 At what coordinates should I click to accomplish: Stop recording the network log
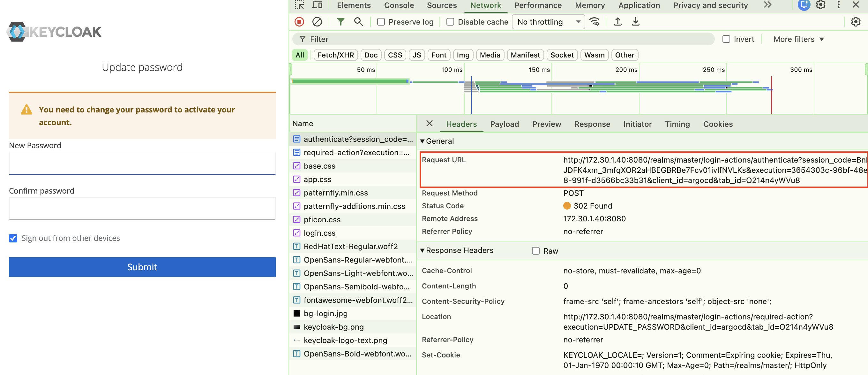pyautogui.click(x=299, y=22)
